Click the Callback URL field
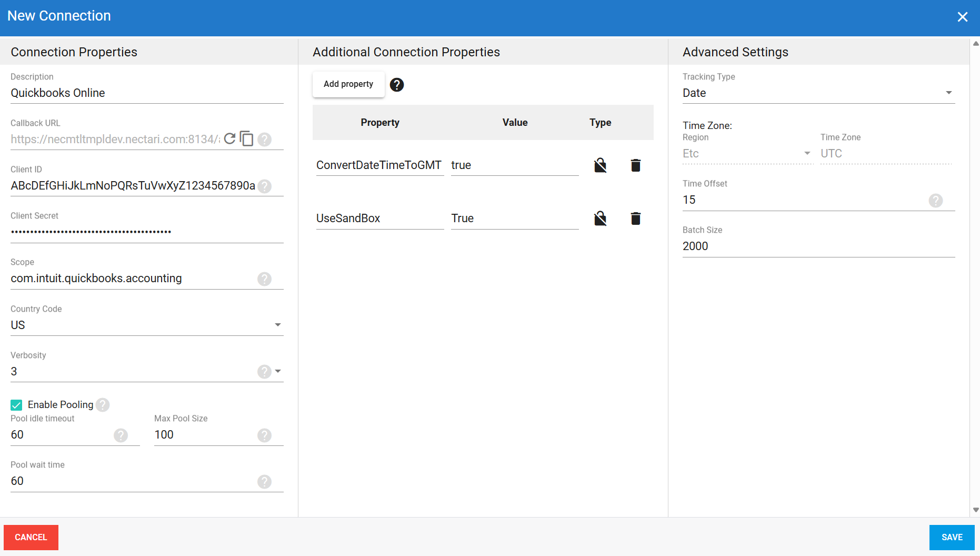The width and height of the screenshot is (980, 556). click(x=115, y=140)
